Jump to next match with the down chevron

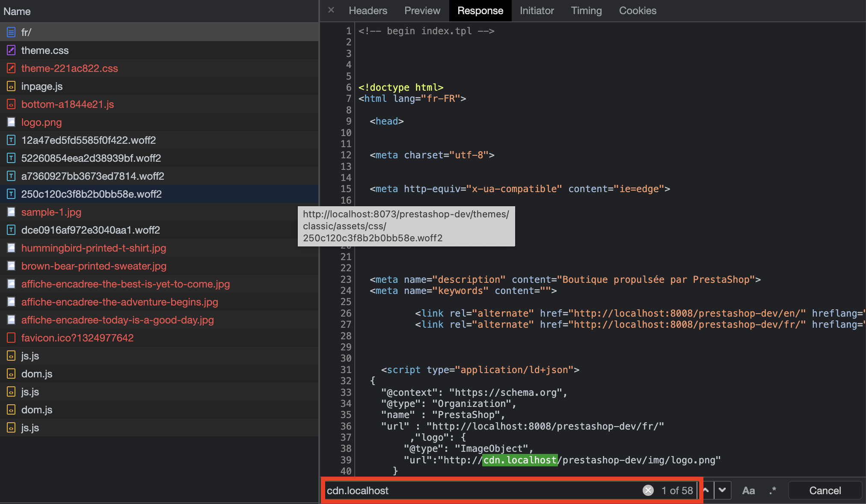pos(723,490)
